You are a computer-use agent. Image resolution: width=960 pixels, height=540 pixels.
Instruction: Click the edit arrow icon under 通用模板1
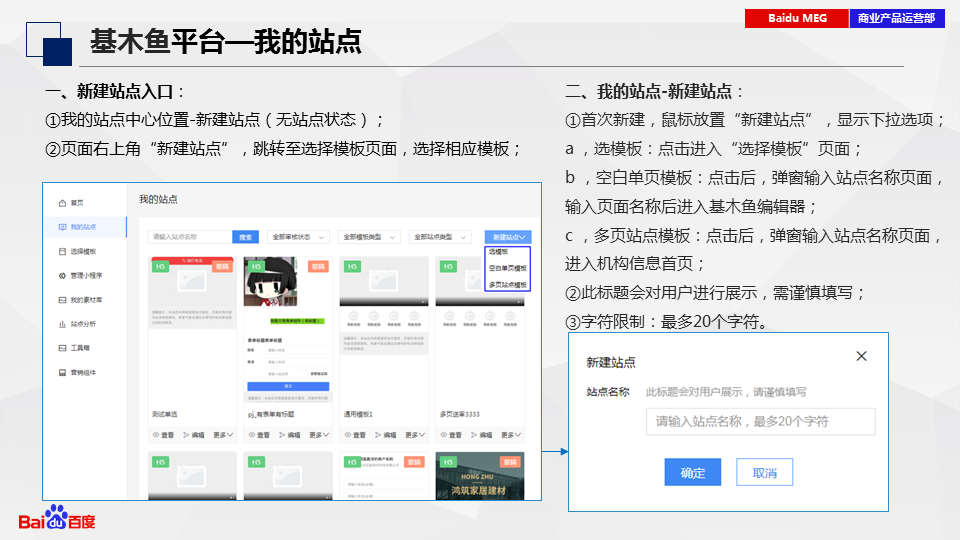[x=378, y=435]
